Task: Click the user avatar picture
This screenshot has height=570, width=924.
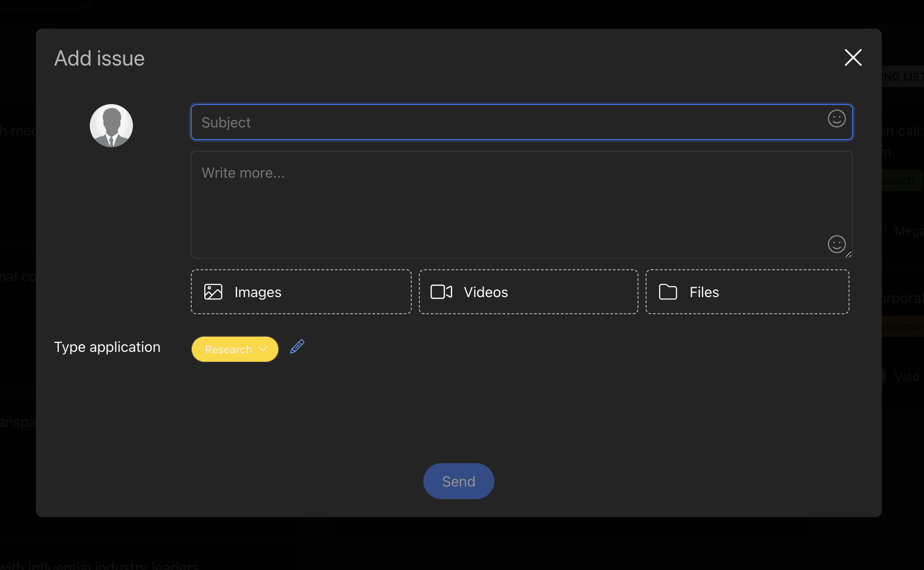Action: pyautogui.click(x=111, y=126)
